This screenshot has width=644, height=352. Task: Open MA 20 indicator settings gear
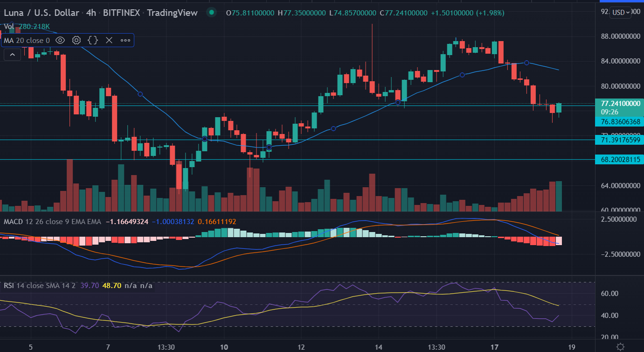point(76,40)
